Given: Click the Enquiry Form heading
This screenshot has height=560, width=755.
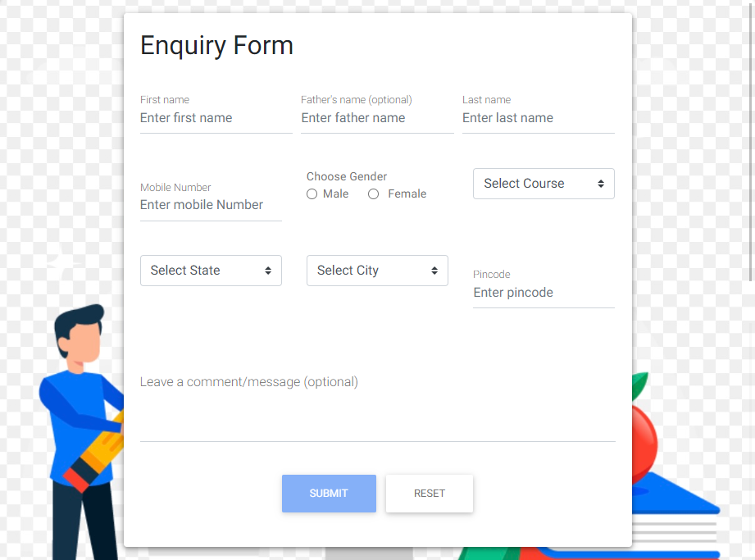Looking at the screenshot, I should [216, 45].
